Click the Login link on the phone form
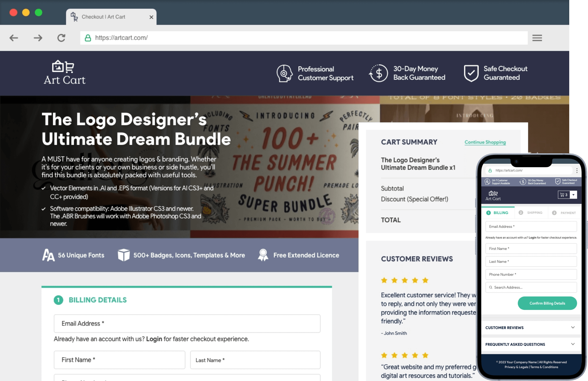Image resolution: width=588 pixels, height=381 pixels. click(x=532, y=238)
